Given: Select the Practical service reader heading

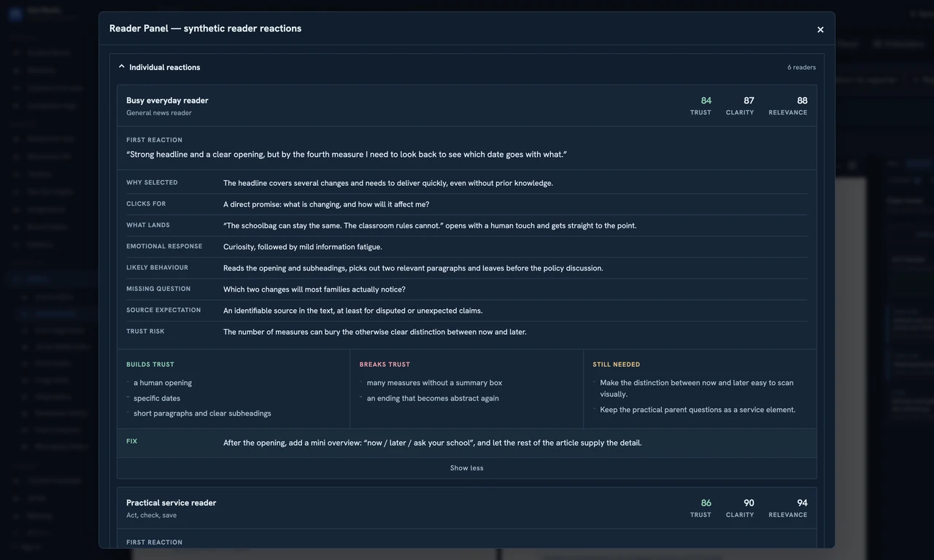Looking at the screenshot, I should (x=171, y=503).
